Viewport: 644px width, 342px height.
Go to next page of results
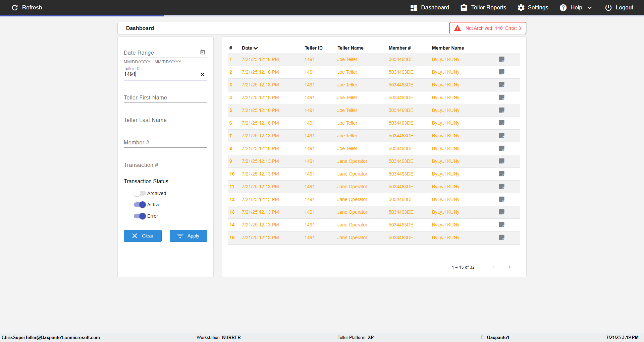509,267
